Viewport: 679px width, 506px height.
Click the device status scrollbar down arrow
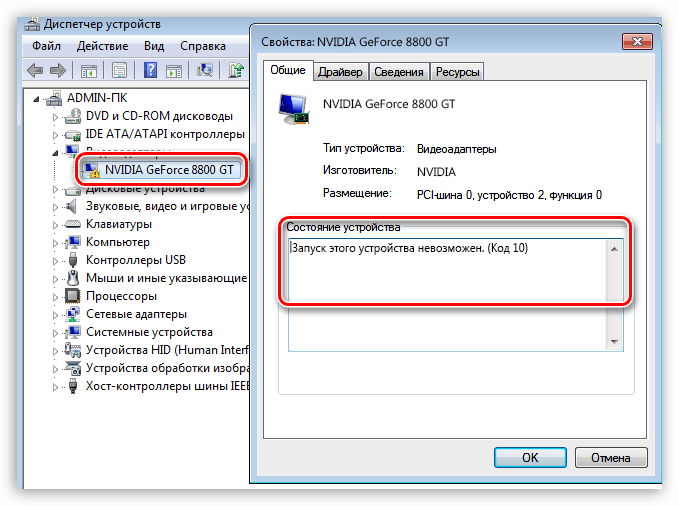click(614, 342)
